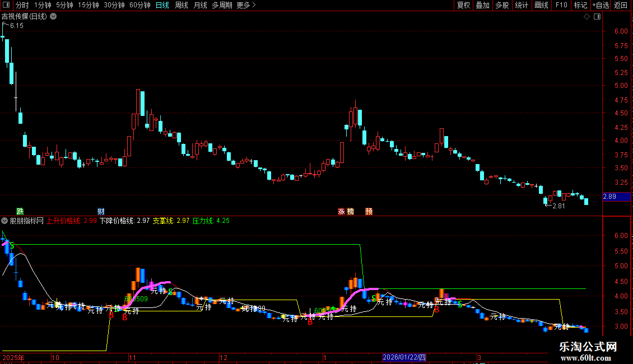The image size is (633, 364).
Task: Click the 复权 button
Action: click(463, 5)
